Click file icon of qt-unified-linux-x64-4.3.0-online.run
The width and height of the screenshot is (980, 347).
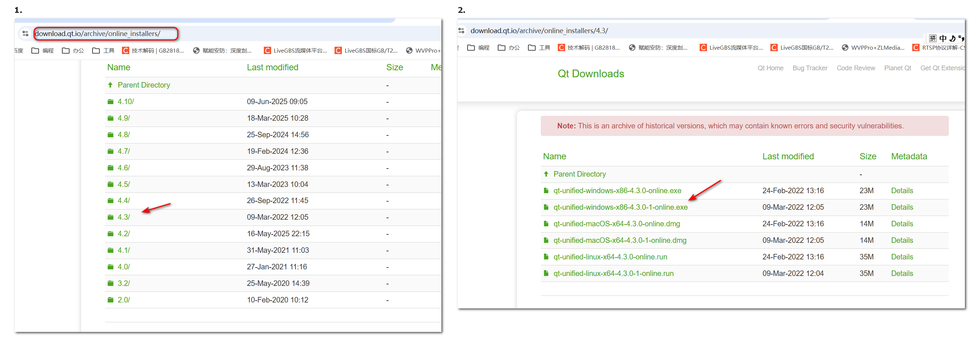(x=546, y=256)
